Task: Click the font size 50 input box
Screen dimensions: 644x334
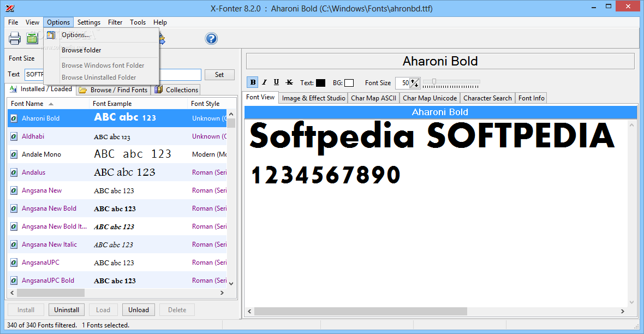Action: 403,83
